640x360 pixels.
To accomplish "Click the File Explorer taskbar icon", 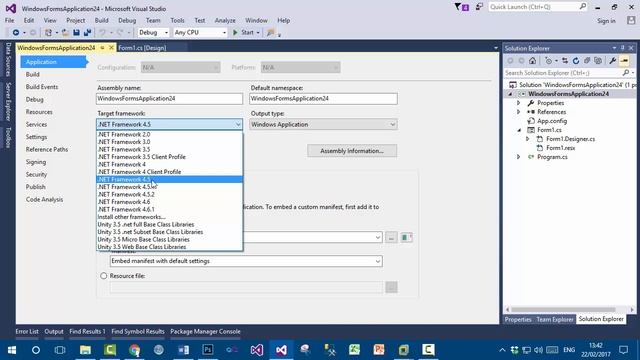I will [x=85, y=350].
